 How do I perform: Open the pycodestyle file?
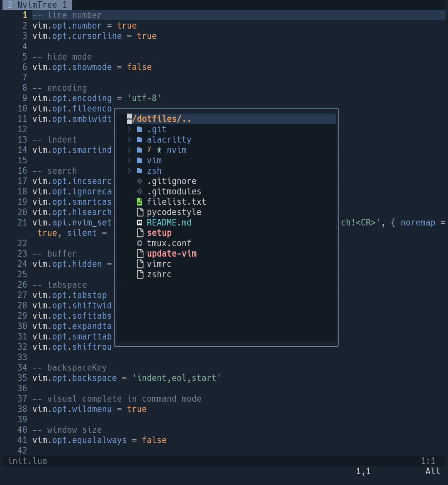pyautogui.click(x=174, y=212)
